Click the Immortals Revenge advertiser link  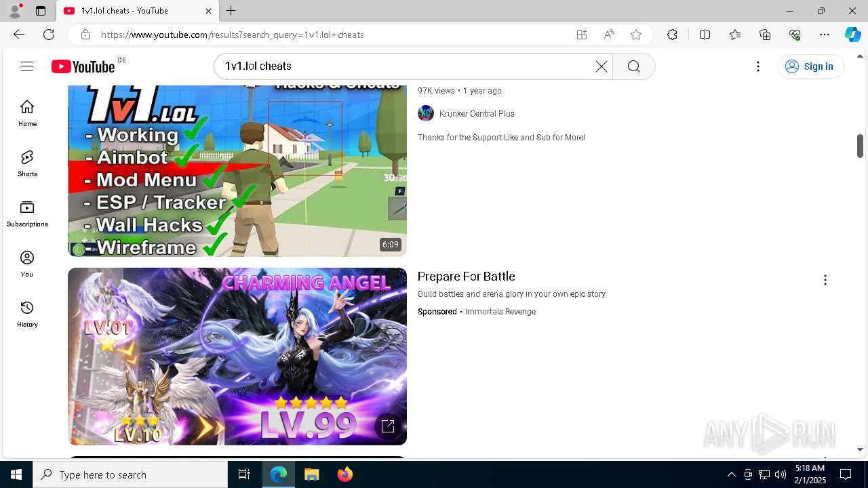pyautogui.click(x=500, y=312)
